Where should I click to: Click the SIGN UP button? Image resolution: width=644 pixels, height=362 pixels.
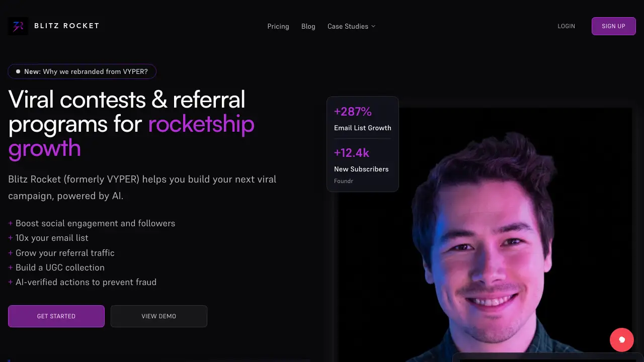(x=614, y=26)
